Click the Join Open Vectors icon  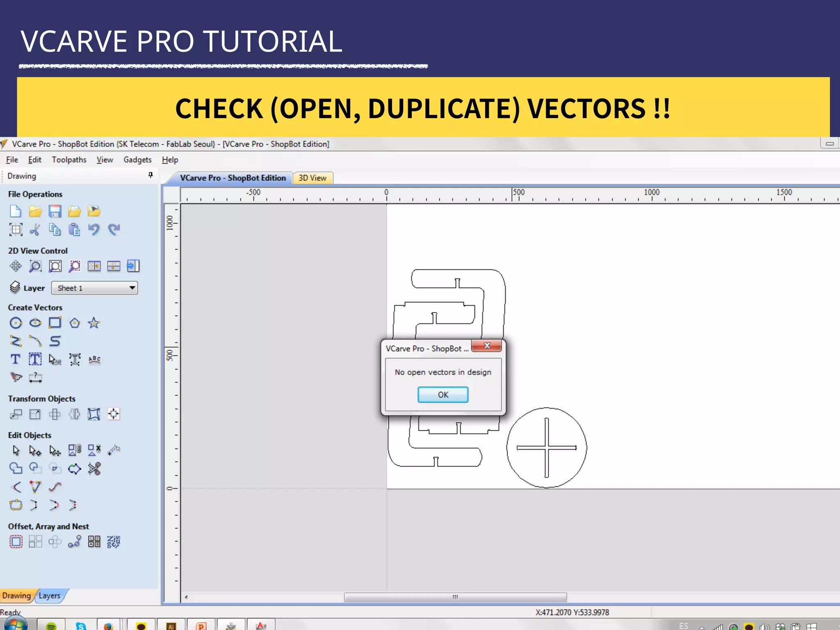[16, 505]
